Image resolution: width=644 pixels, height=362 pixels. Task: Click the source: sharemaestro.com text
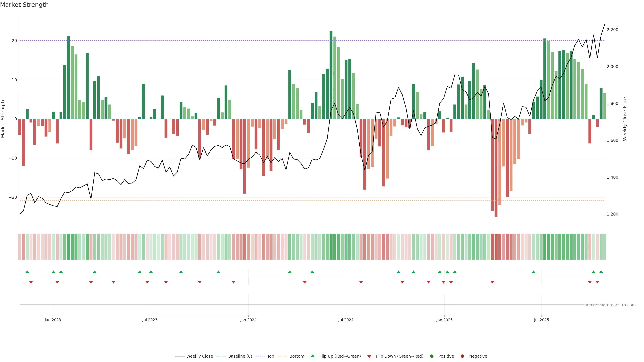coord(609,305)
